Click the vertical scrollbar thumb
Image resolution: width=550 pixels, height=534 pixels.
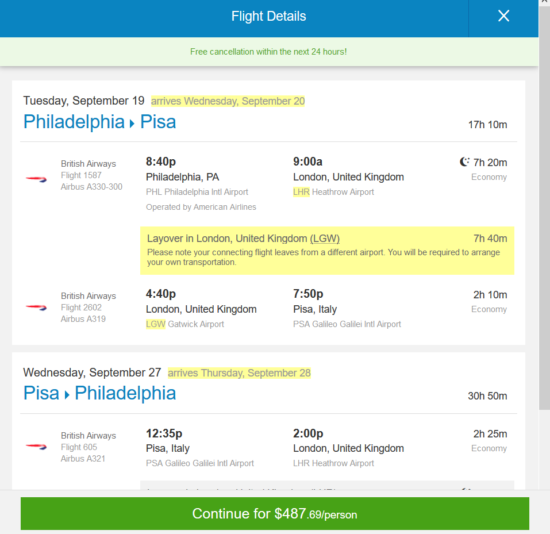coord(544,207)
